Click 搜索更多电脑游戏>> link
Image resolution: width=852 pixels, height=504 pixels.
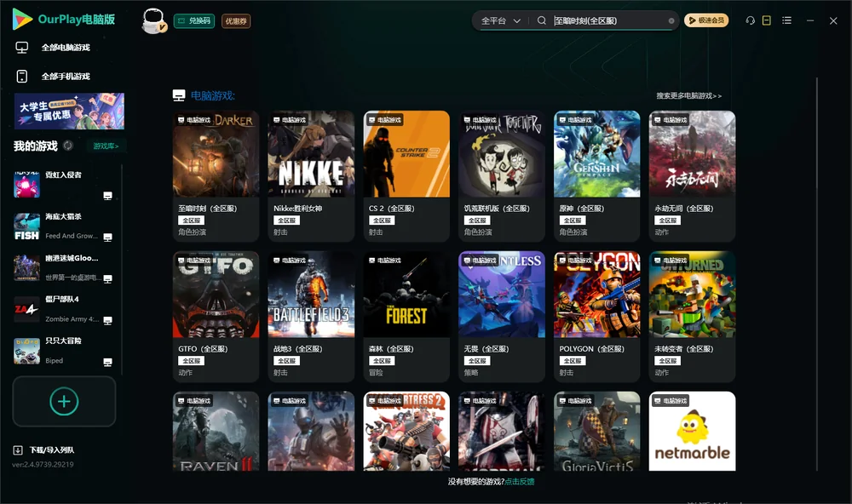pyautogui.click(x=688, y=95)
